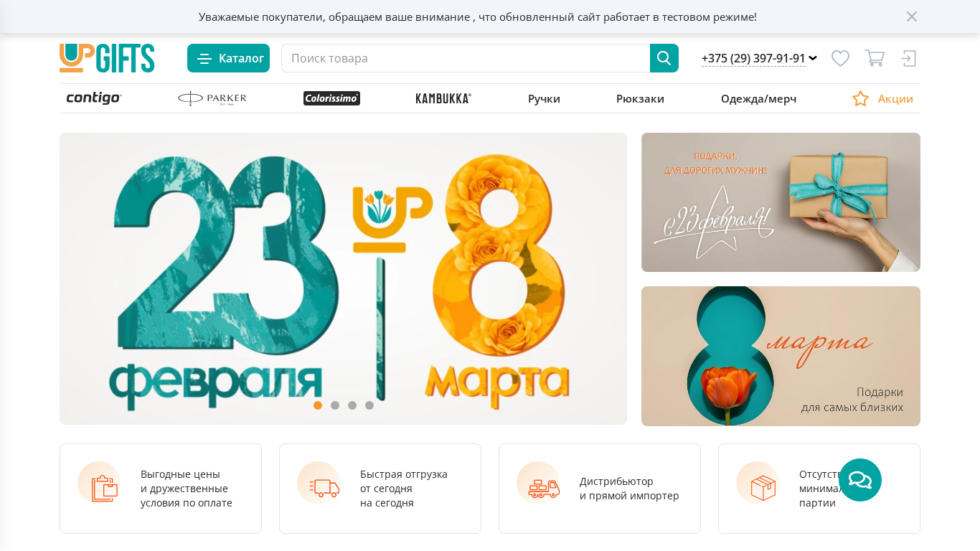Click the Поиск товара search field
Screen dimensions: 980x551
[x=466, y=58]
